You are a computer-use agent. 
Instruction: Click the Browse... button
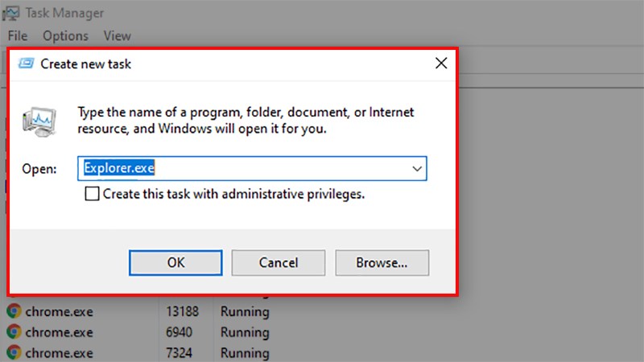(382, 262)
